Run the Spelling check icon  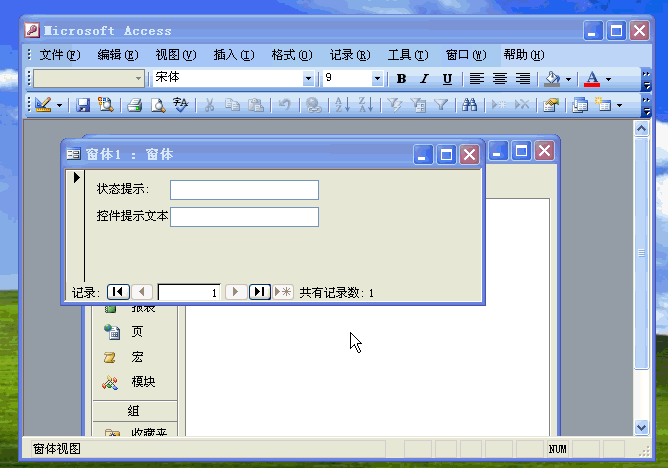point(181,105)
